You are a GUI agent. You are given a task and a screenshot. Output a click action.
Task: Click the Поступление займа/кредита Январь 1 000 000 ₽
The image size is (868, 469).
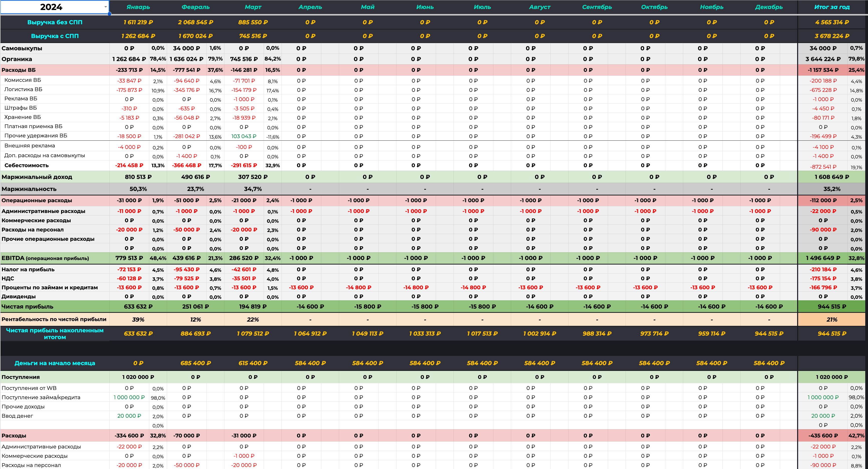pos(129,397)
